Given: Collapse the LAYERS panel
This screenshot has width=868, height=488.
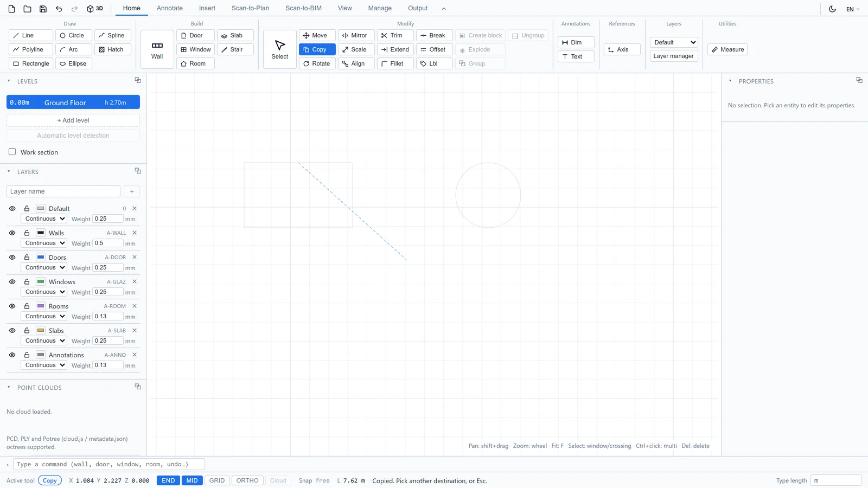Looking at the screenshot, I should point(9,171).
